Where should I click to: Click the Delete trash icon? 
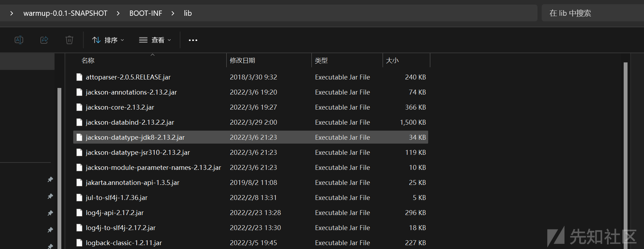point(69,40)
